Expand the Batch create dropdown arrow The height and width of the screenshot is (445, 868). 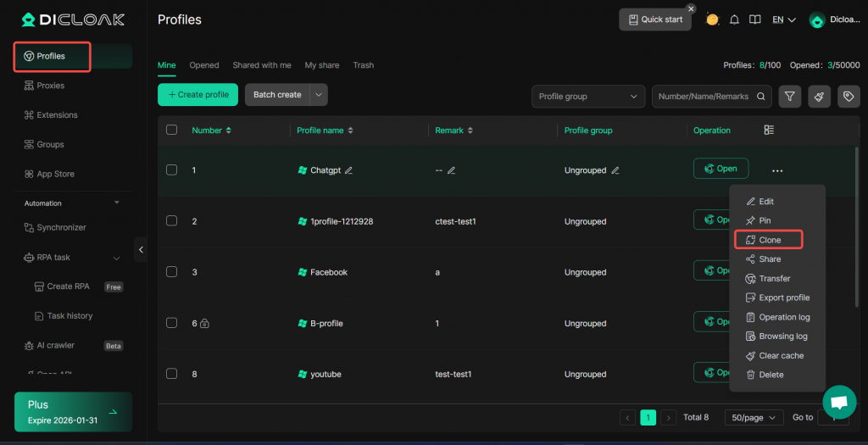319,95
